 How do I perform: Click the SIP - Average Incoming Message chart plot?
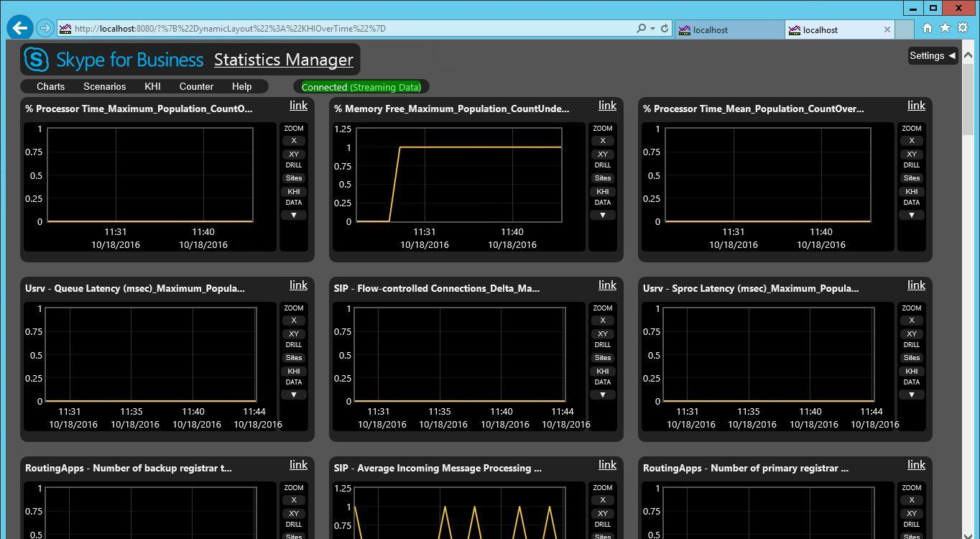459,513
